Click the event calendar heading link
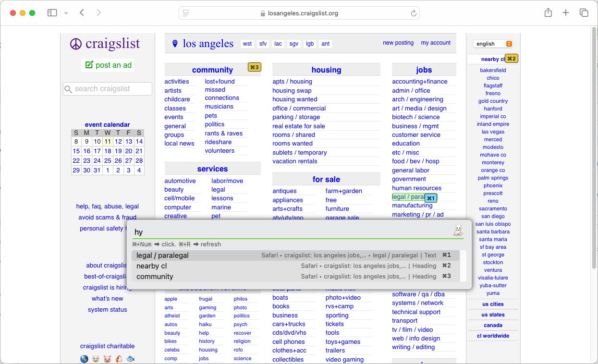The width and height of the screenshot is (598, 364). pos(108,124)
